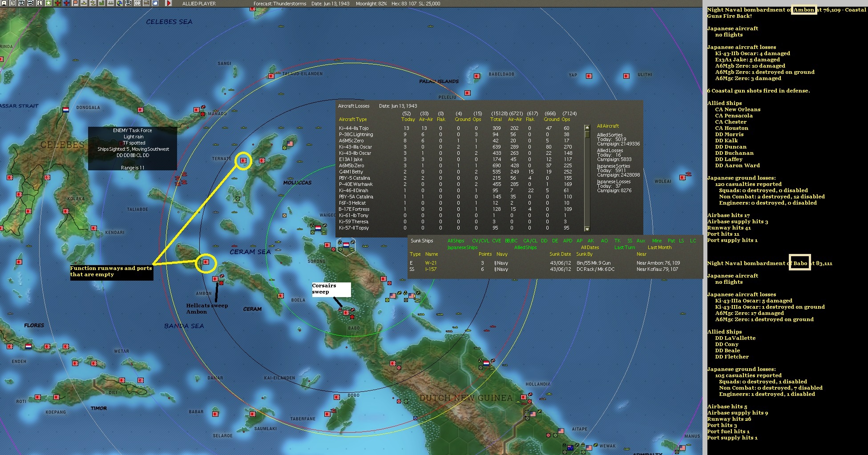The width and height of the screenshot is (868, 455).
Task: Show only Japanese Ships sunk
Action: pos(462,247)
